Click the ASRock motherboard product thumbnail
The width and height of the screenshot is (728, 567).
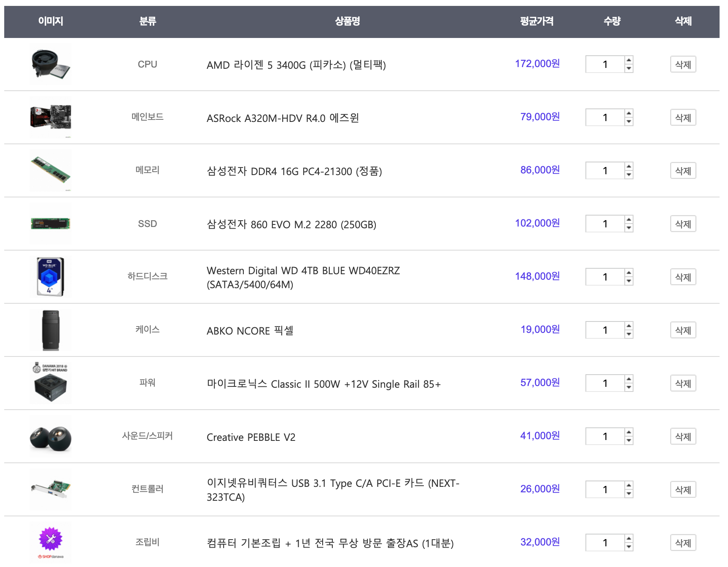tap(51, 117)
